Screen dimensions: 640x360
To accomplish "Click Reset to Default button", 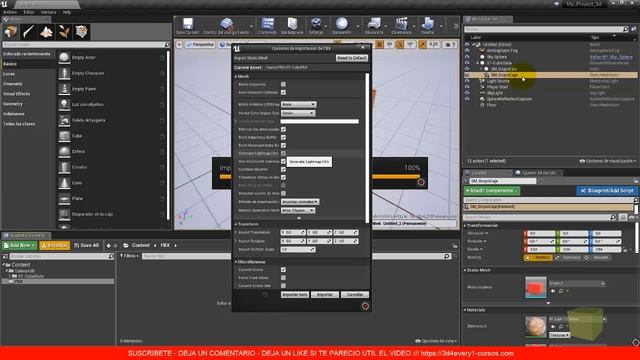I will [352, 58].
